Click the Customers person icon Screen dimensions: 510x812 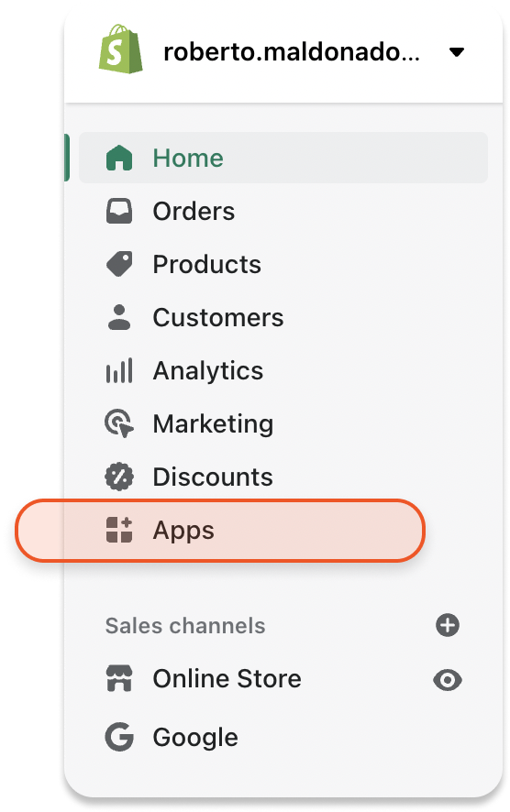click(x=119, y=317)
